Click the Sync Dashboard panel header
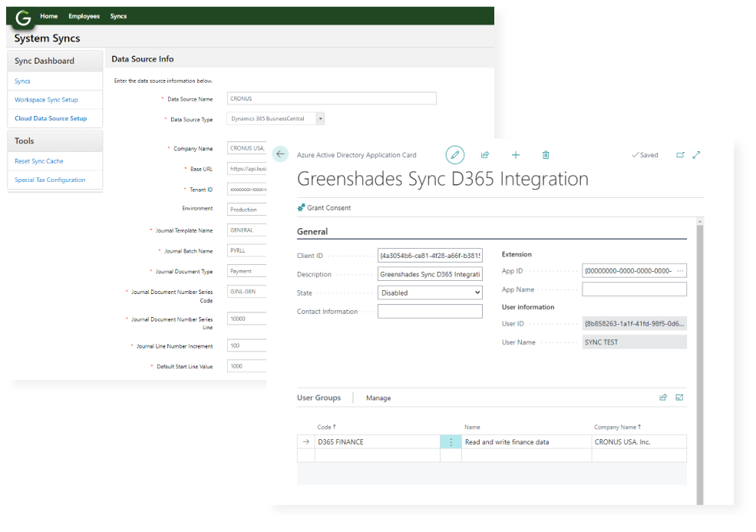Viewport: 756px width, 532px height. (55, 61)
